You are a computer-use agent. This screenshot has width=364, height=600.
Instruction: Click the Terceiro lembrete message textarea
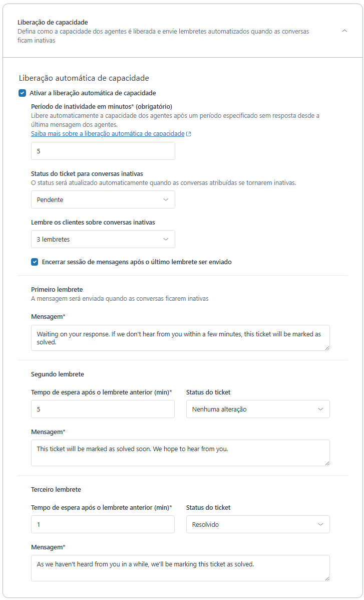tap(180, 568)
